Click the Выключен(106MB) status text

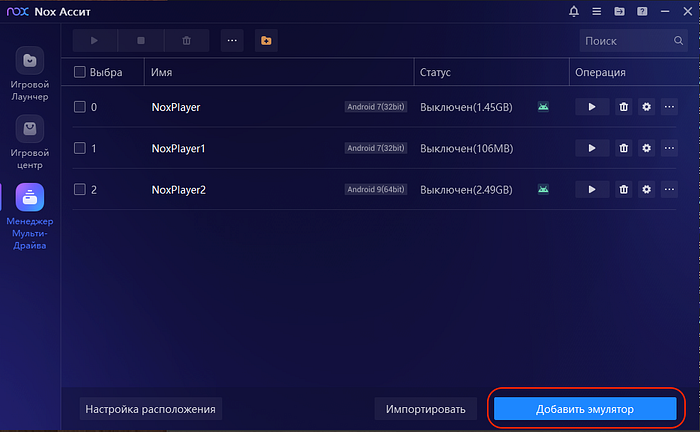[467, 148]
